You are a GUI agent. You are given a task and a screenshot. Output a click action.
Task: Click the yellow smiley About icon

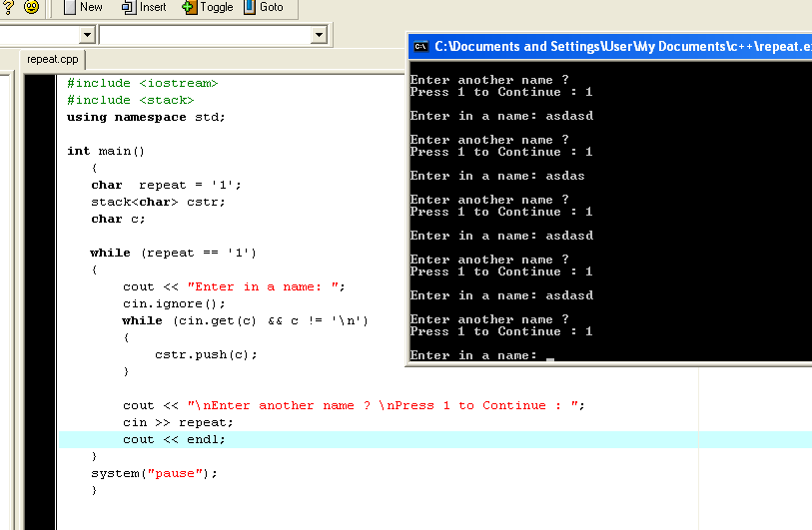(32, 7)
